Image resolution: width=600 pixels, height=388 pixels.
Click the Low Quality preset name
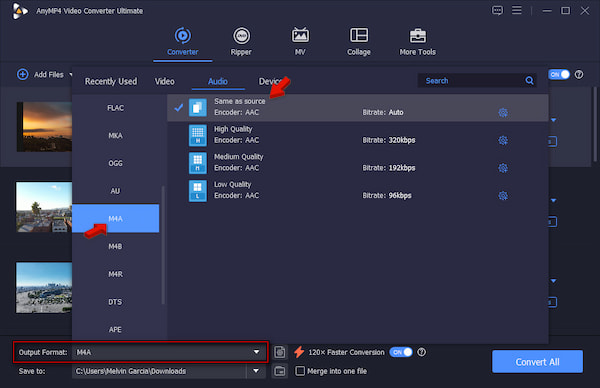point(232,184)
